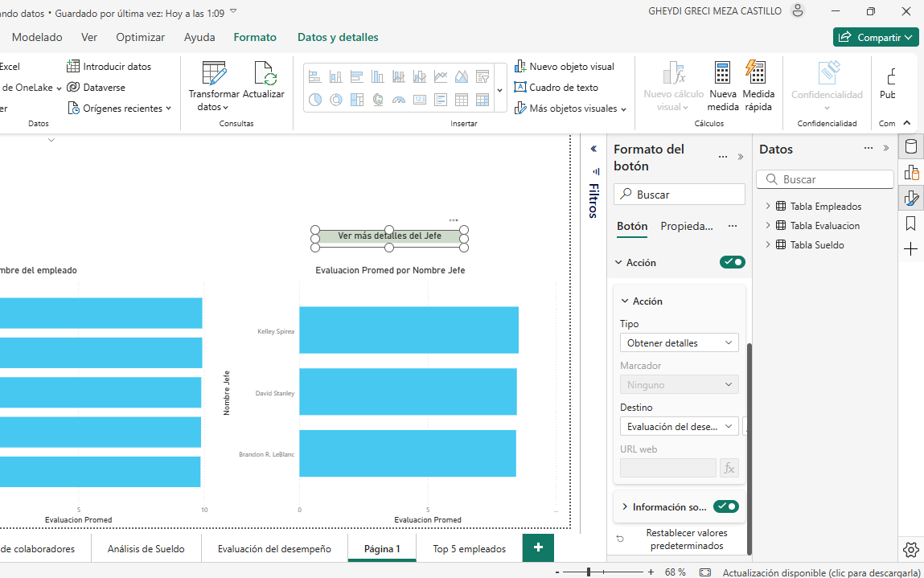Toggle the Acción switch off
Screen dimensions: 924x578
click(732, 262)
